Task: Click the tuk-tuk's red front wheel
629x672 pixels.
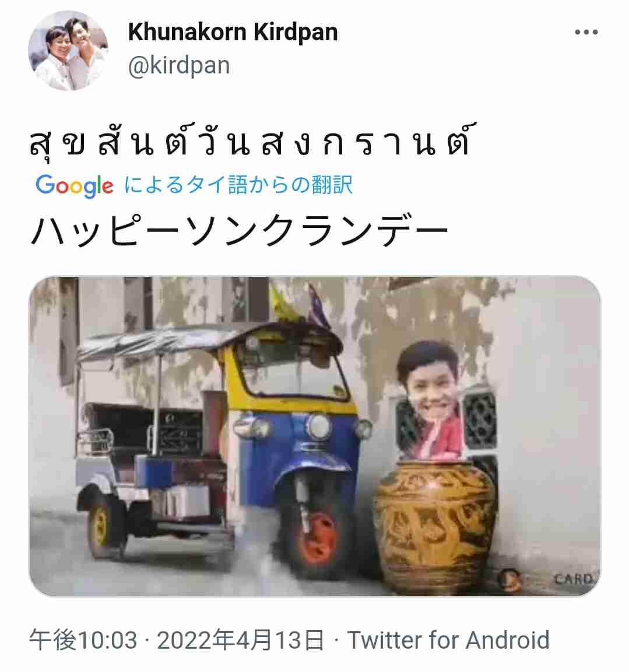Action: click(x=319, y=538)
